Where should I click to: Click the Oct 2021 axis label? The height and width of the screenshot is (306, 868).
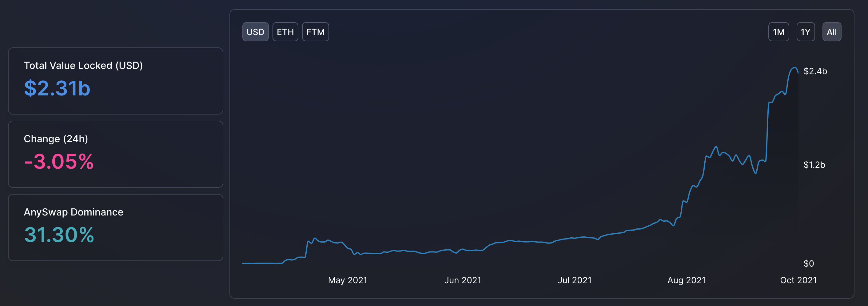pos(798,280)
